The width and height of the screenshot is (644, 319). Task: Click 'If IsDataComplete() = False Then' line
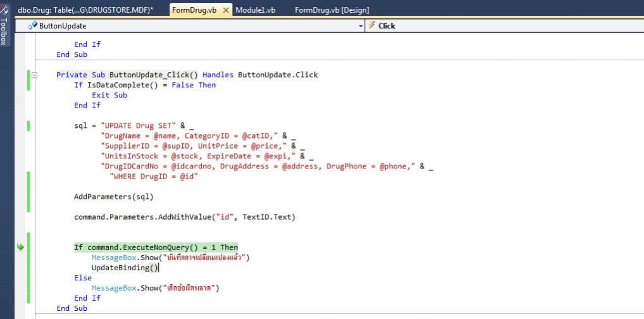[x=145, y=85]
